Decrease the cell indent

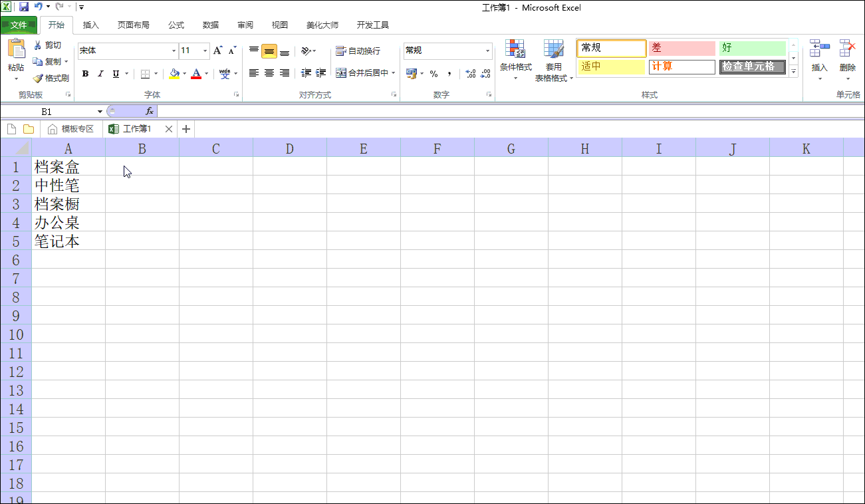[306, 73]
